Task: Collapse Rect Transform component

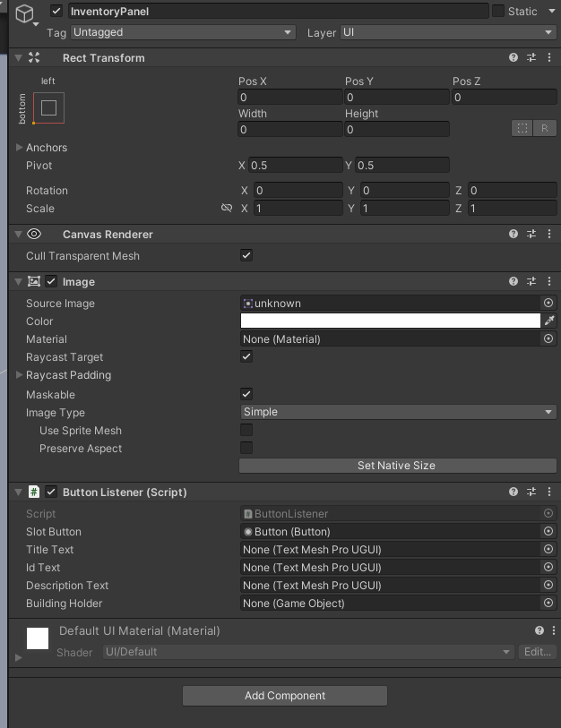Action: point(18,57)
